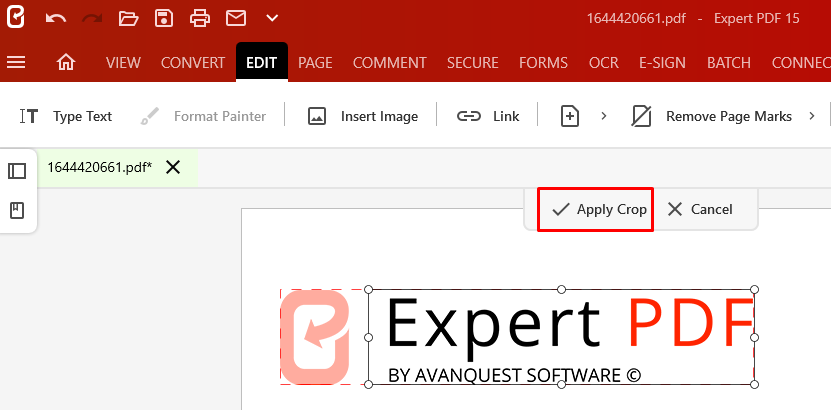Select the 1644420661.pdf document tab

point(100,168)
